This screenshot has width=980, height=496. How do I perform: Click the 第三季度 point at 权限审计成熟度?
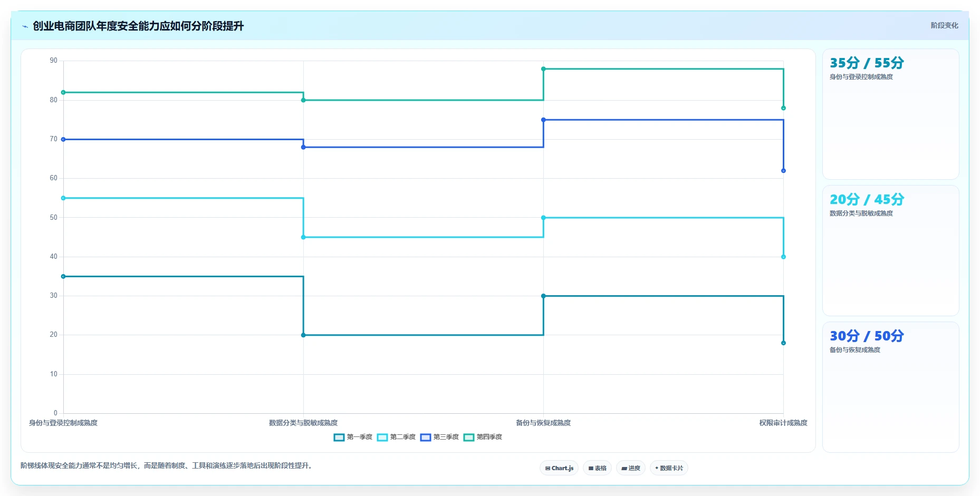click(783, 171)
